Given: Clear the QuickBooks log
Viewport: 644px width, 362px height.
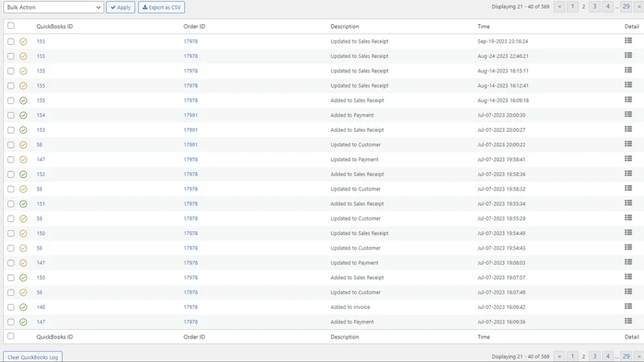Looking at the screenshot, I should click(33, 356).
